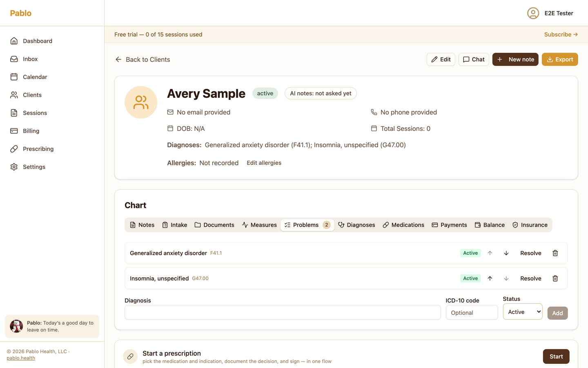The height and width of the screenshot is (368, 588).
Task: Open Settings
Action: pos(52,167)
